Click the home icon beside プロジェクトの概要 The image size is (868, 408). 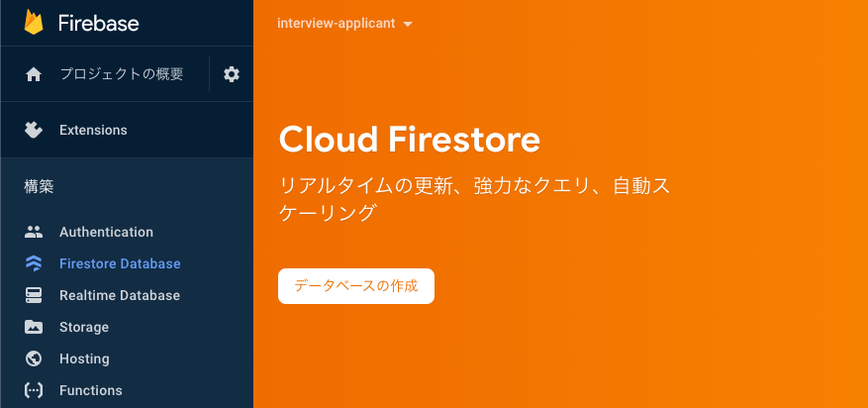pos(34,74)
